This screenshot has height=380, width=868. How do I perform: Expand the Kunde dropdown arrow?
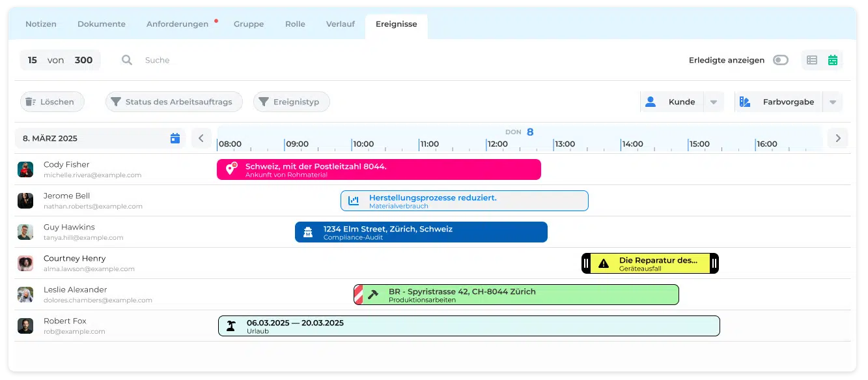coord(714,102)
